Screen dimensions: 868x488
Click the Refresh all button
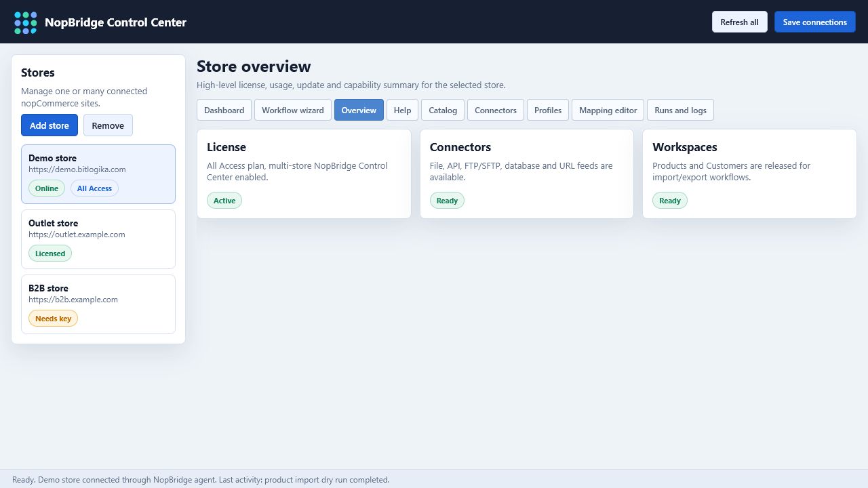(x=739, y=22)
